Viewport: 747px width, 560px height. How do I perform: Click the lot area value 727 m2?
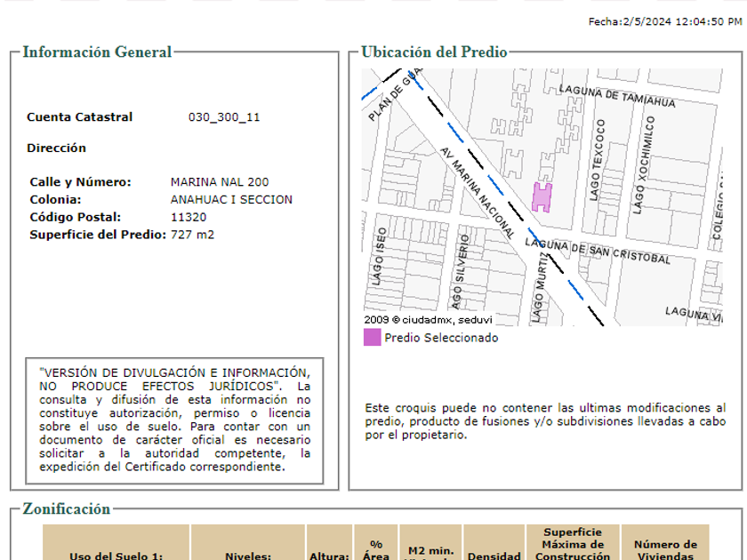coord(192,235)
